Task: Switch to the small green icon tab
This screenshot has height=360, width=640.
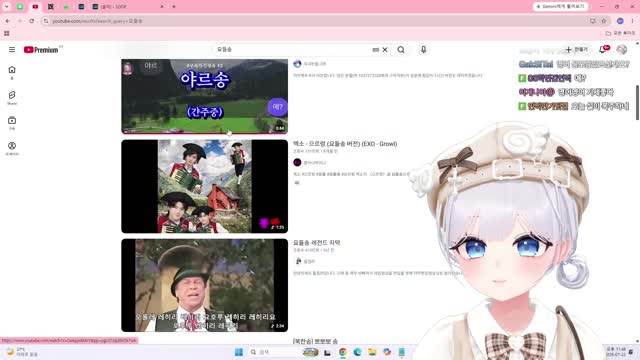Action: (66, 7)
